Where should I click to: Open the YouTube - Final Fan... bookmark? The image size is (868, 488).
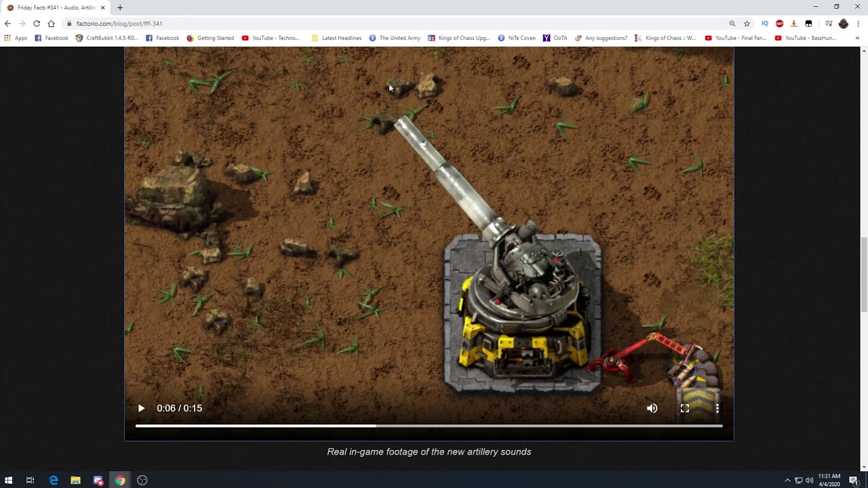pos(736,38)
